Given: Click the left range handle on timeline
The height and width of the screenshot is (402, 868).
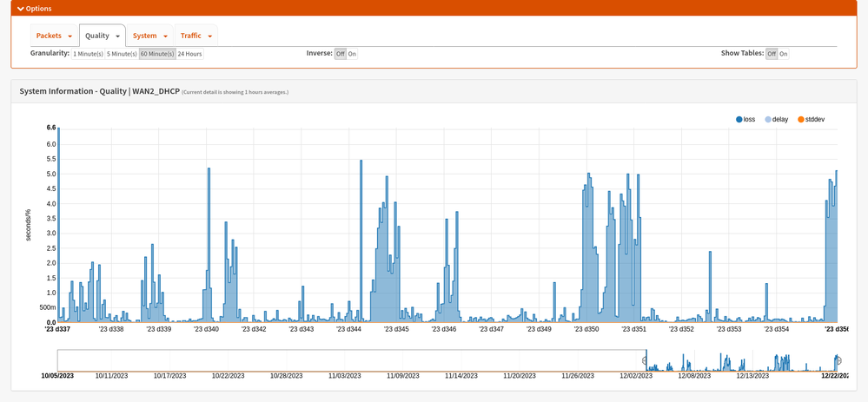Looking at the screenshot, I should click(x=645, y=360).
